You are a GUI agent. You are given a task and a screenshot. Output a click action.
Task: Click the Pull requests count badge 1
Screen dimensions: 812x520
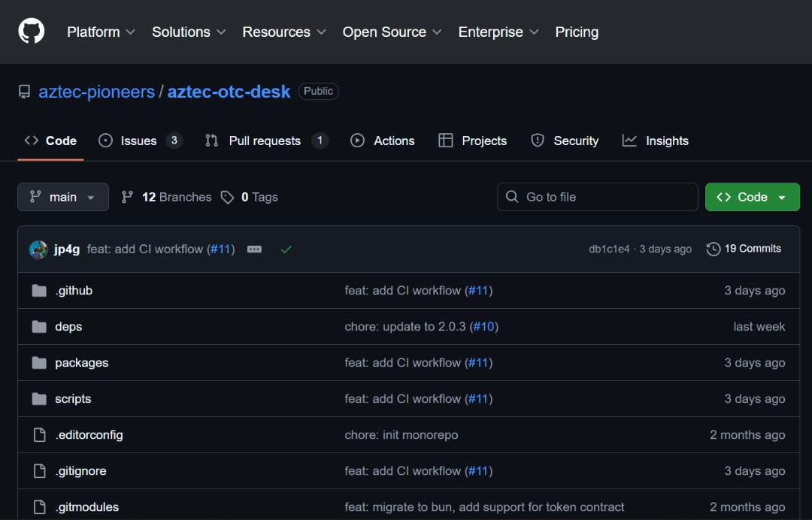(320, 141)
